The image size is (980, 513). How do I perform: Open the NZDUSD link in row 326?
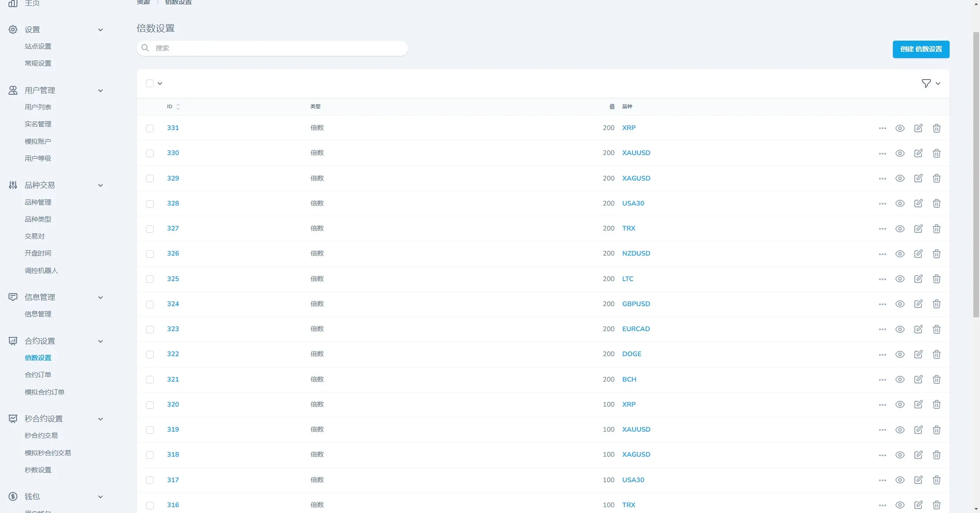click(x=636, y=253)
